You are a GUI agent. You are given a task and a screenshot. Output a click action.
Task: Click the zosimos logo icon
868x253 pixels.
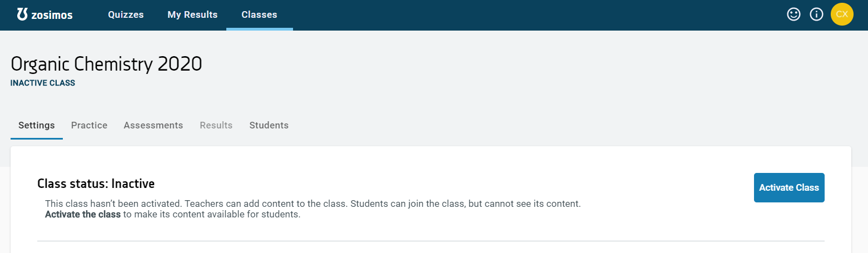tap(22, 14)
